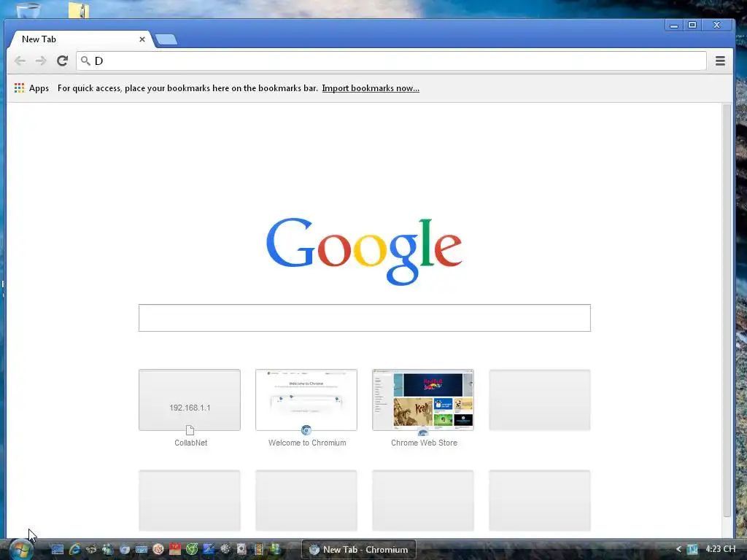Open the Chromium hamburger menu

[720, 61]
